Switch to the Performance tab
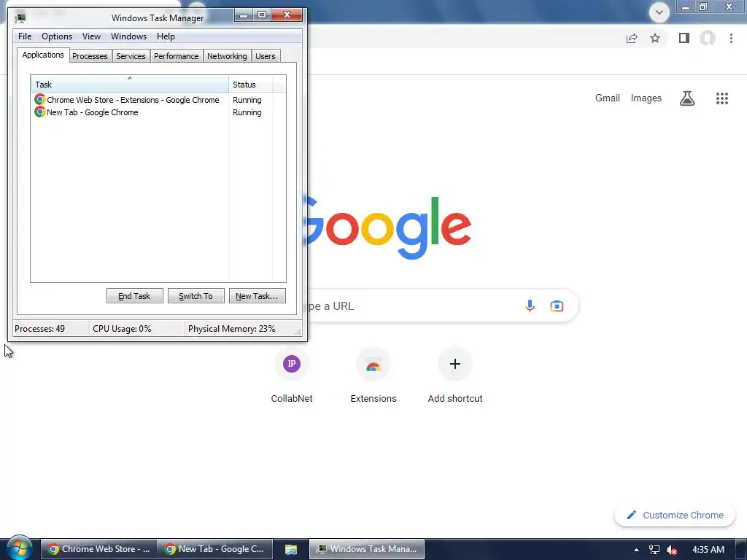Viewport: 747px width, 560px height. click(177, 56)
